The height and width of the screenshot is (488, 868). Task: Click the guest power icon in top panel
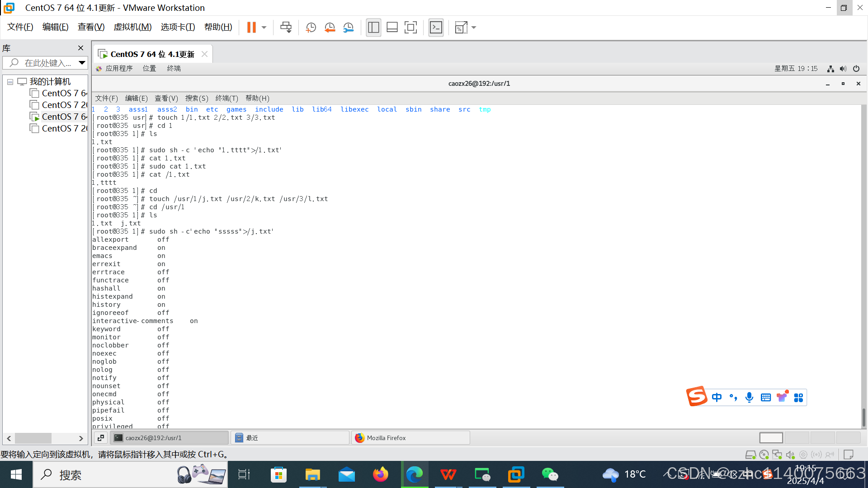click(856, 69)
